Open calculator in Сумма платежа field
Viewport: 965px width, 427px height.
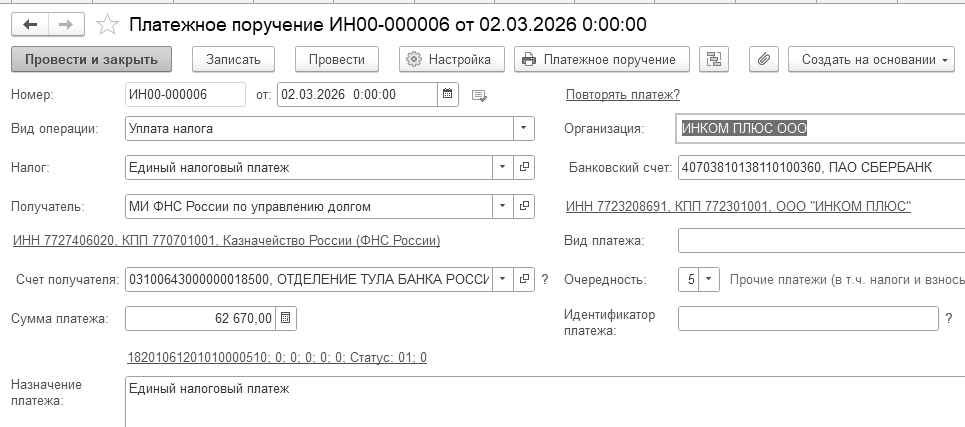tap(285, 319)
